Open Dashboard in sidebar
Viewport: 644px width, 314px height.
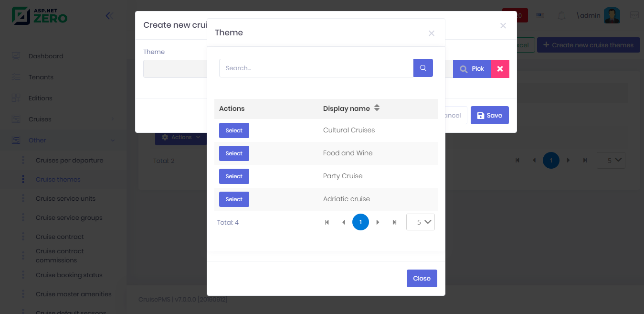click(46, 56)
